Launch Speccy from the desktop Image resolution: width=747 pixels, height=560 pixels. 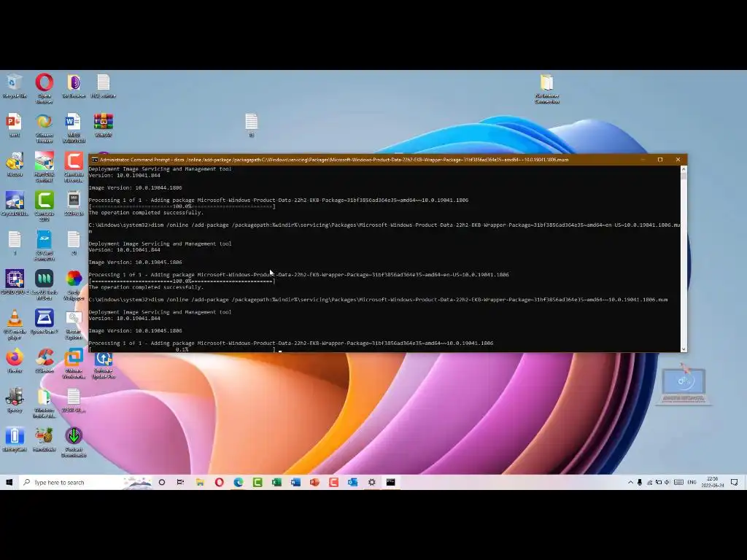coord(15,400)
